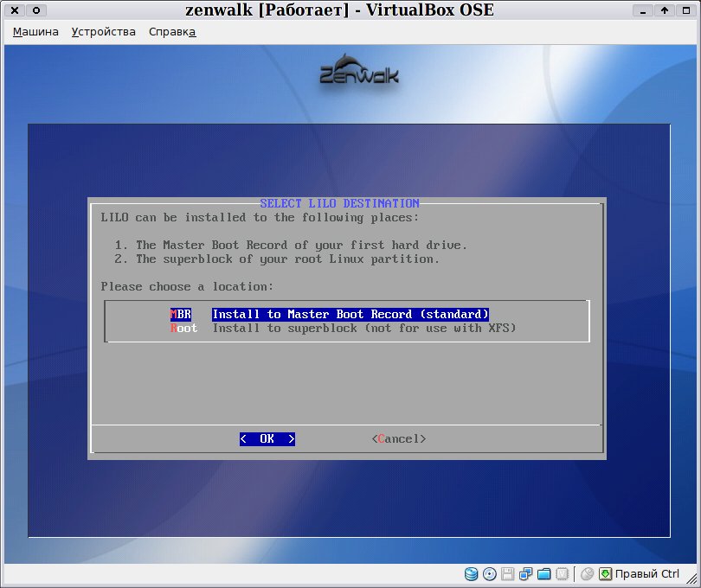Click the host key green arrow icon

tap(605, 573)
